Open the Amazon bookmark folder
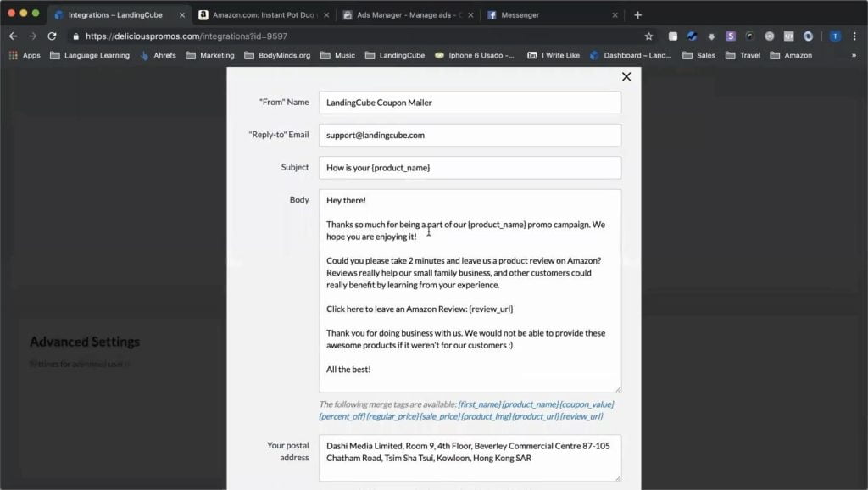Viewport: 868px width, 490px height. click(x=792, y=55)
